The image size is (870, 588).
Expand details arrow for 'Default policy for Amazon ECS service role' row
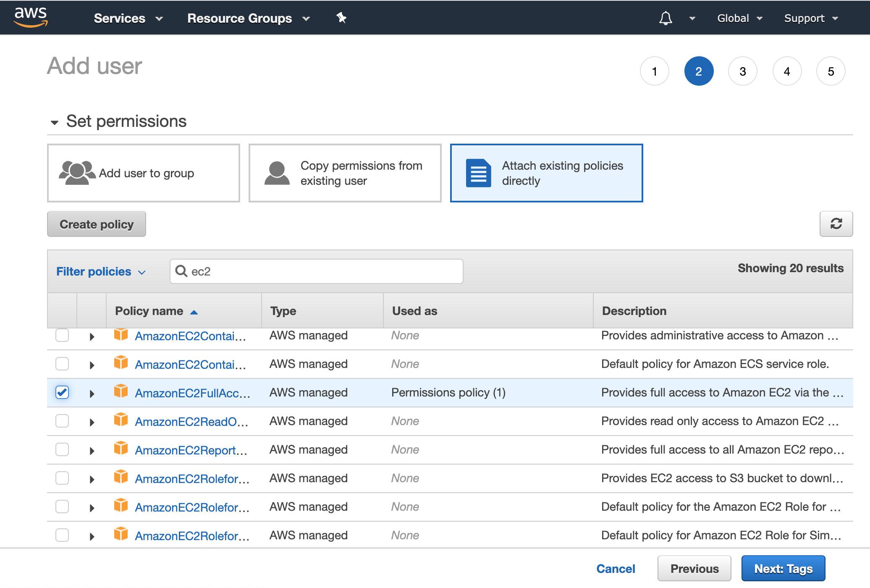click(x=92, y=365)
